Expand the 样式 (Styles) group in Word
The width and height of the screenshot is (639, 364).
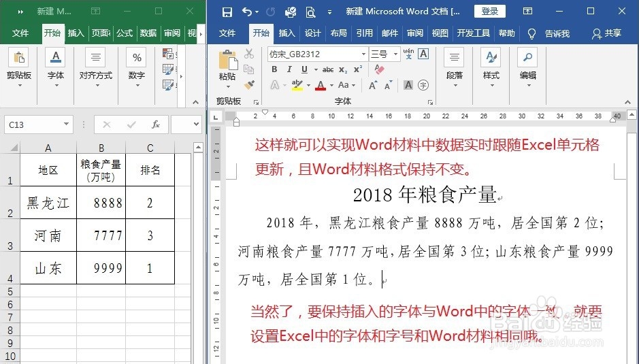point(491,68)
